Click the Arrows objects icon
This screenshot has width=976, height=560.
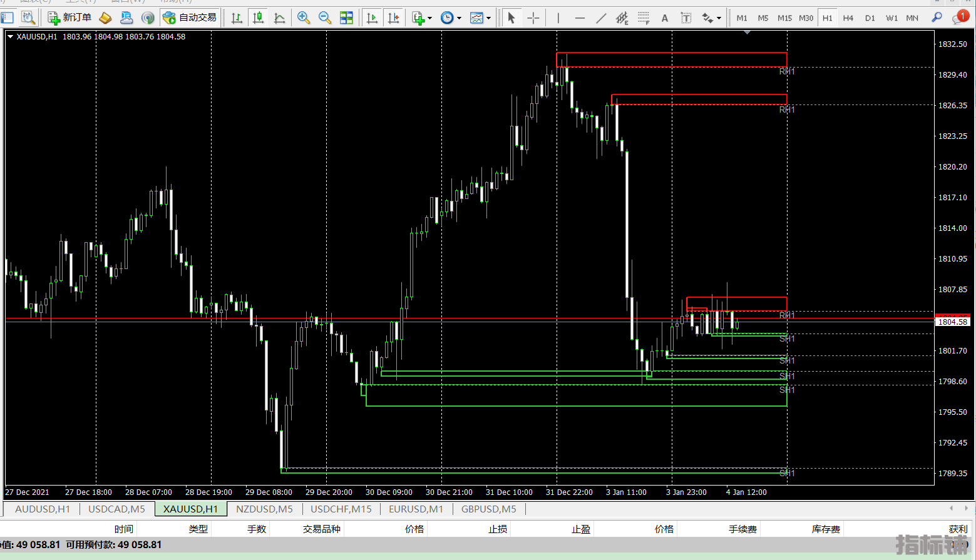pyautogui.click(x=707, y=18)
